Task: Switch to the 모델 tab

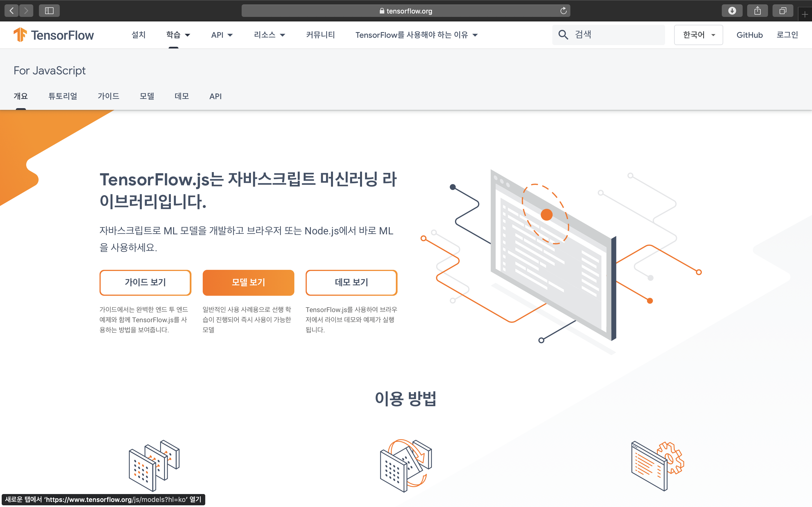Action: click(x=147, y=96)
